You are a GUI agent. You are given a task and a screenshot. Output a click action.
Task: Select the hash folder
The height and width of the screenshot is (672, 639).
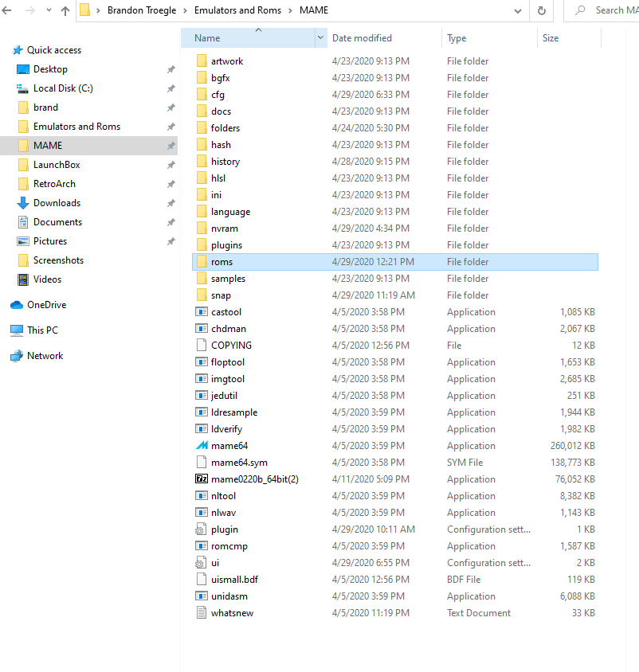[x=221, y=144]
